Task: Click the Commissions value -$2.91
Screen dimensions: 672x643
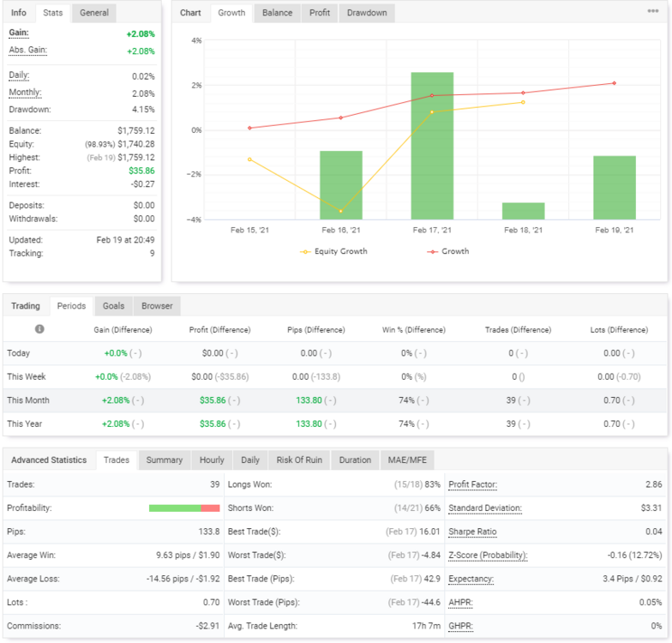Action: [207, 626]
